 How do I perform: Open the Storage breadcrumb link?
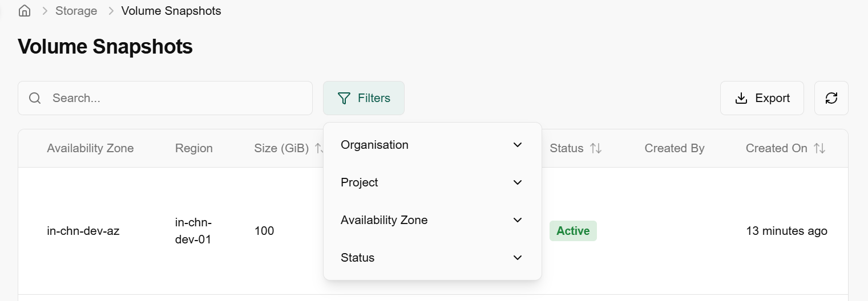[x=76, y=11]
